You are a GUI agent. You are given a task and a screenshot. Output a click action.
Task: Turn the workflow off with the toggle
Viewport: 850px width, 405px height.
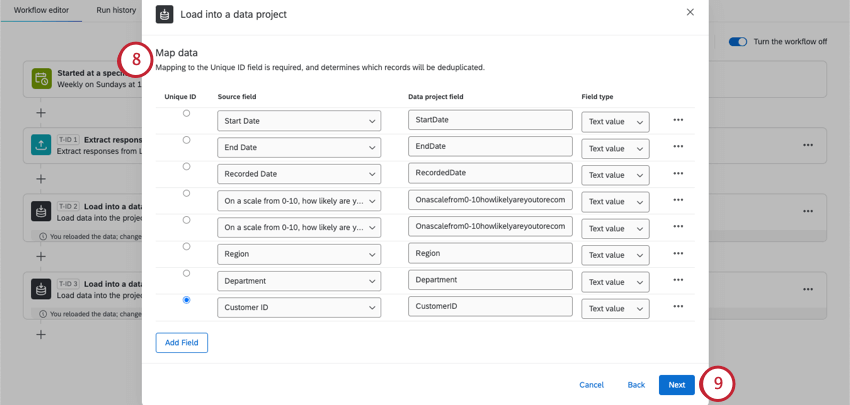[x=738, y=42]
